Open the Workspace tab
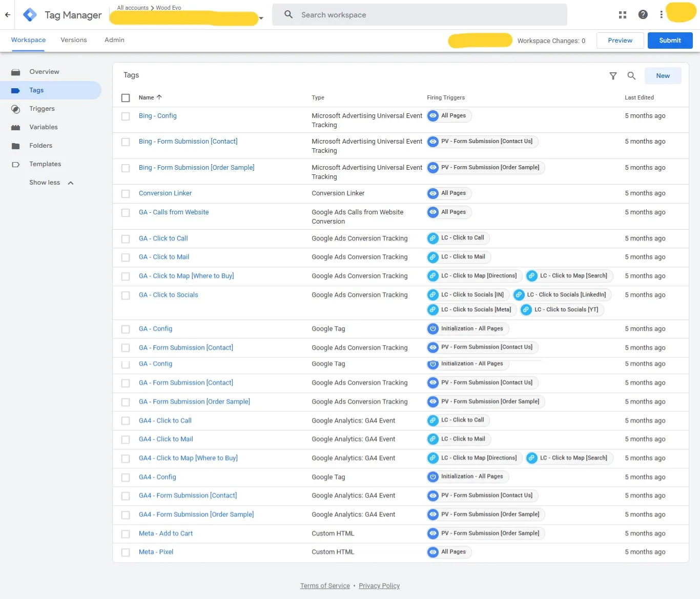This screenshot has height=599, width=700. pos(28,40)
